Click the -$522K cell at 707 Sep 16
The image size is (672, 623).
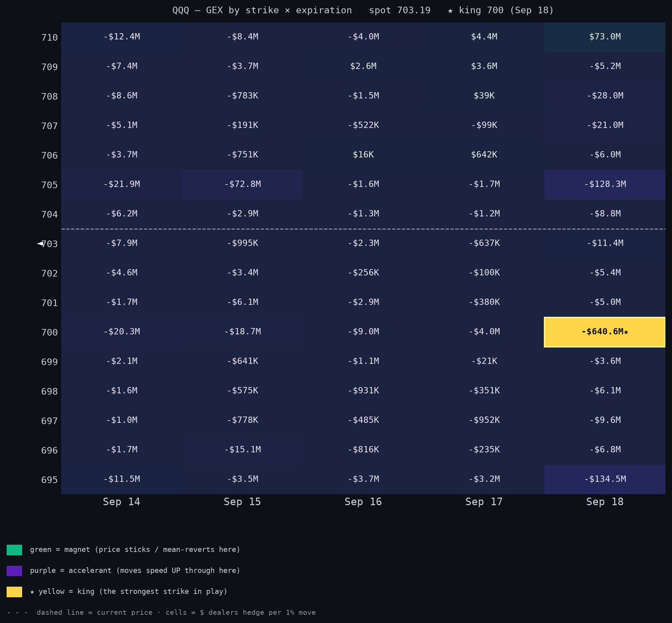click(x=363, y=125)
